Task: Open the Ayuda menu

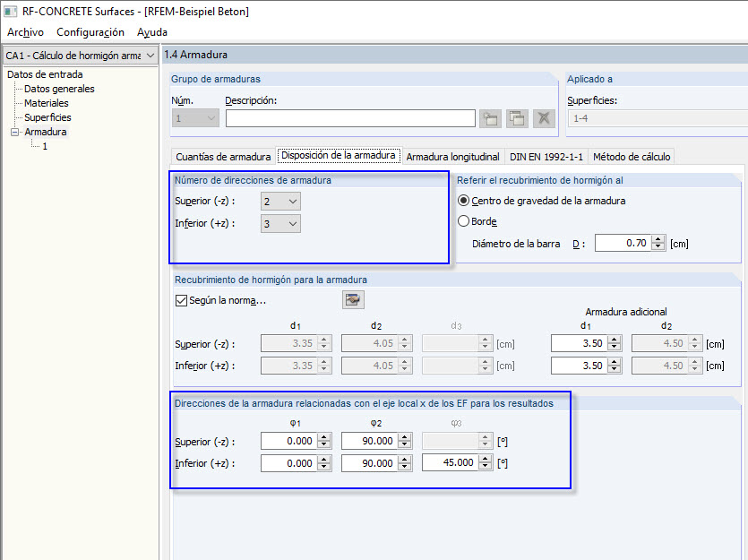Action: click(x=152, y=32)
